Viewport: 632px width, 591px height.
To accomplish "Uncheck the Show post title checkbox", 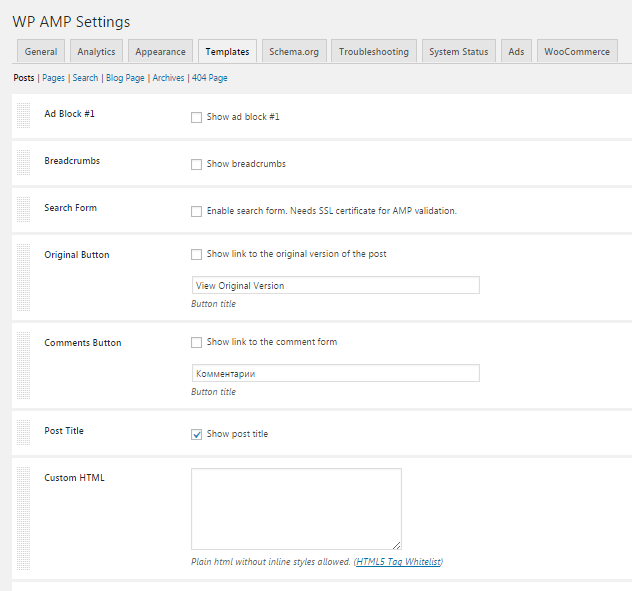I will [x=196, y=434].
